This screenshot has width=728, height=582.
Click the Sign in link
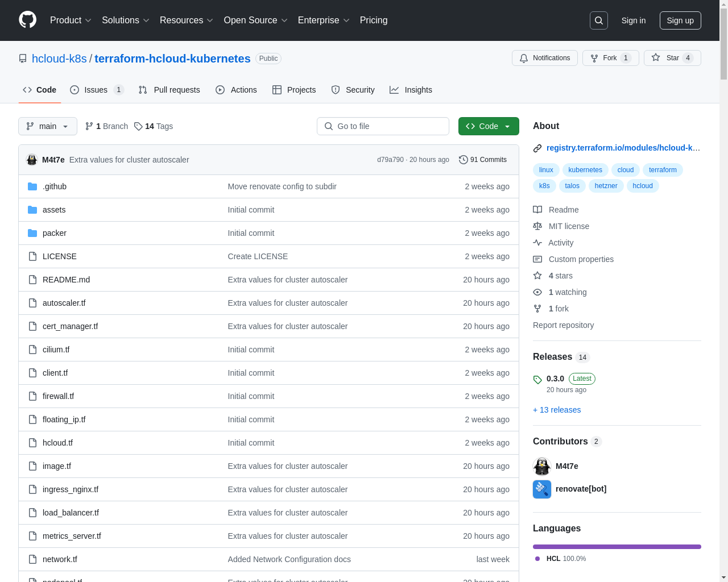pyautogui.click(x=634, y=20)
